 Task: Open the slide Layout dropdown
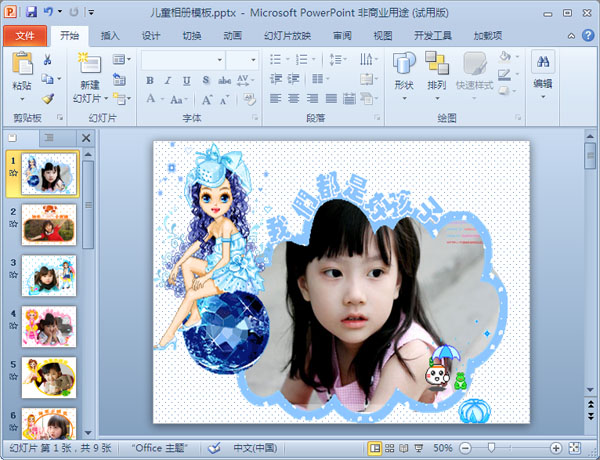pyautogui.click(x=122, y=59)
